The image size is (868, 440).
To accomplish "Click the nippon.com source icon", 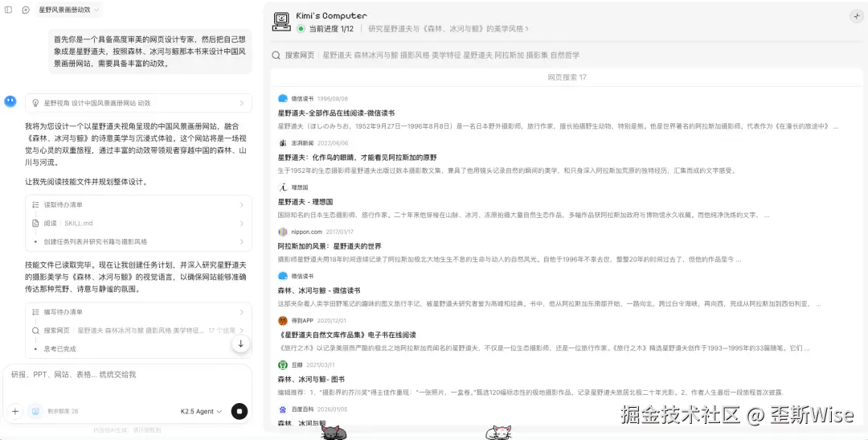I will (283, 232).
